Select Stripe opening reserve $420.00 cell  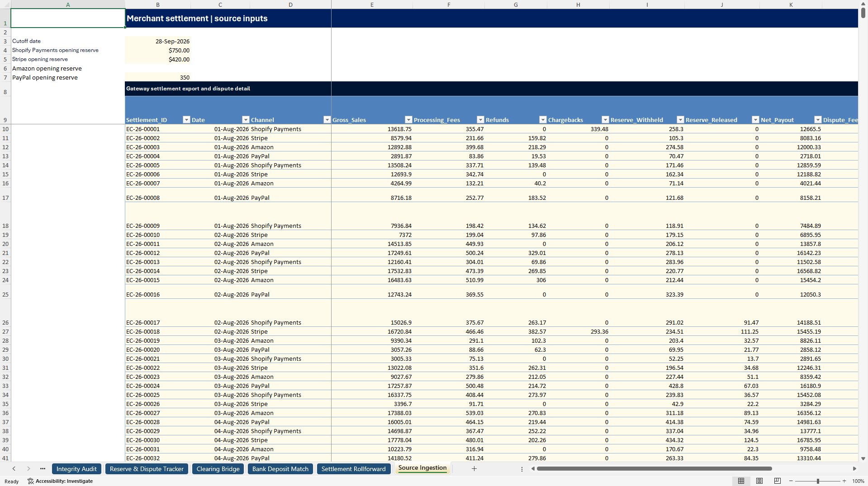click(158, 59)
